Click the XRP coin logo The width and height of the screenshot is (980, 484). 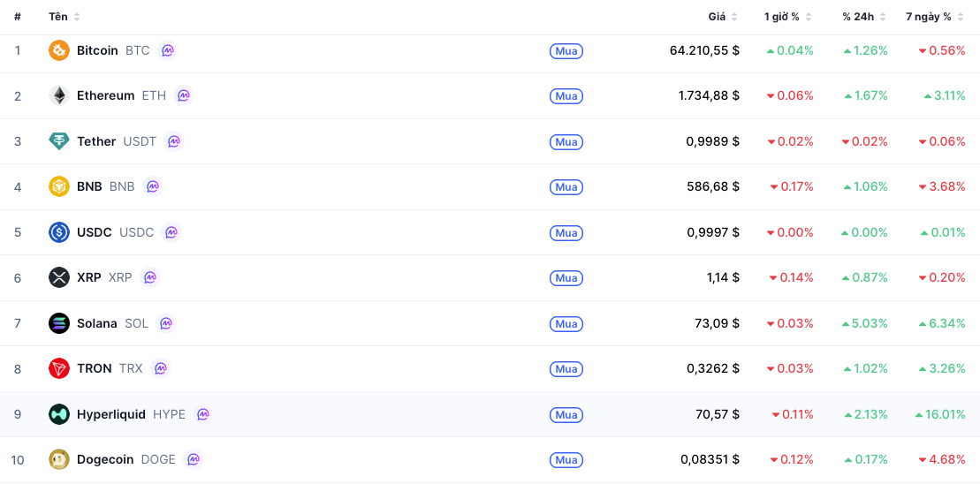coord(58,277)
